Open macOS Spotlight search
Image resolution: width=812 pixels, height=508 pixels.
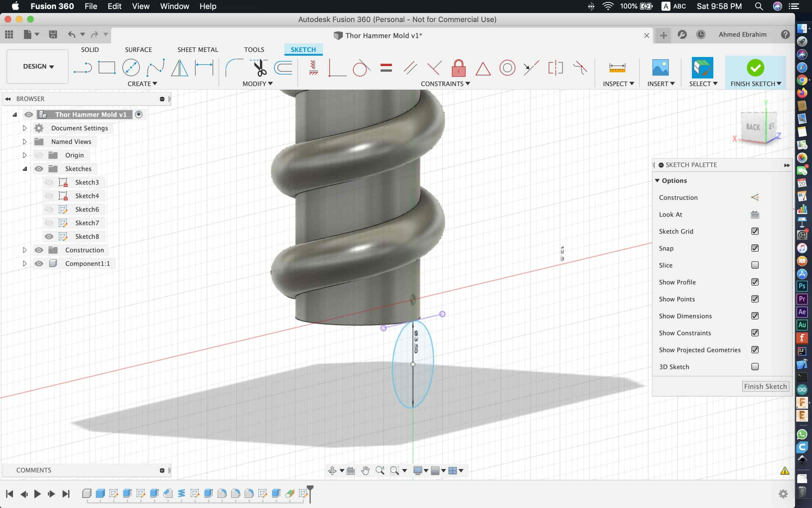pos(759,6)
